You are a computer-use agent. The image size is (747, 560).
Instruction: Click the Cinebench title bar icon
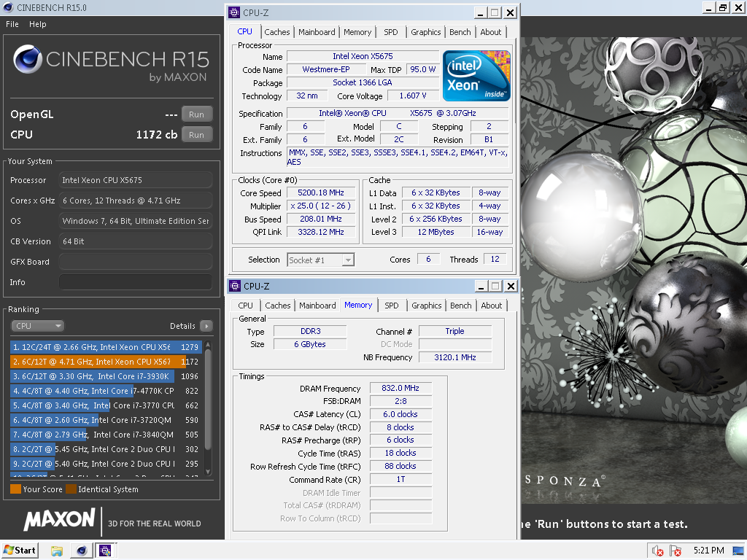tap(8, 7)
